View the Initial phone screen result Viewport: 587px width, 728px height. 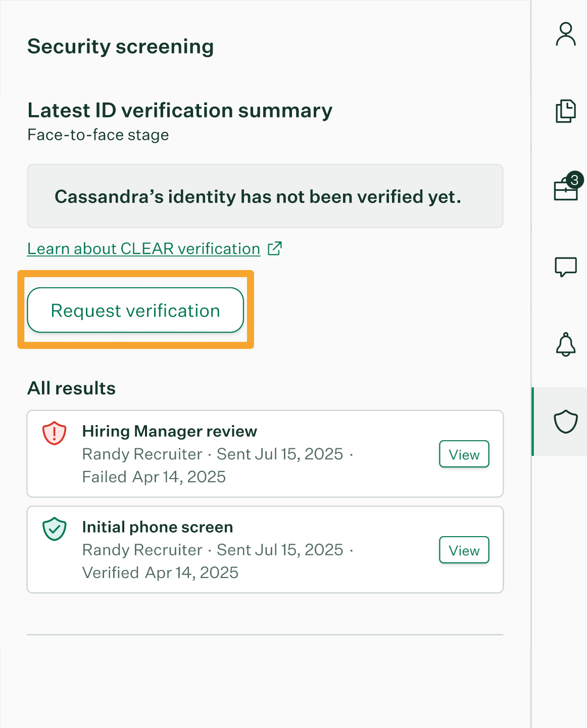[464, 550]
